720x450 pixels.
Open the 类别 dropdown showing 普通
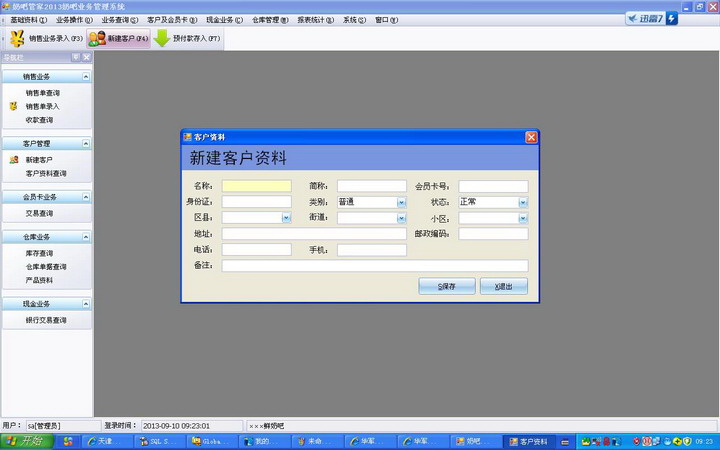coord(401,202)
